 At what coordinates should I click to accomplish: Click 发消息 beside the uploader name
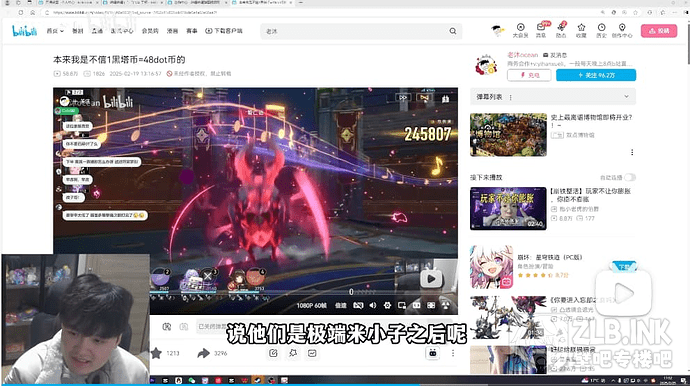point(555,55)
